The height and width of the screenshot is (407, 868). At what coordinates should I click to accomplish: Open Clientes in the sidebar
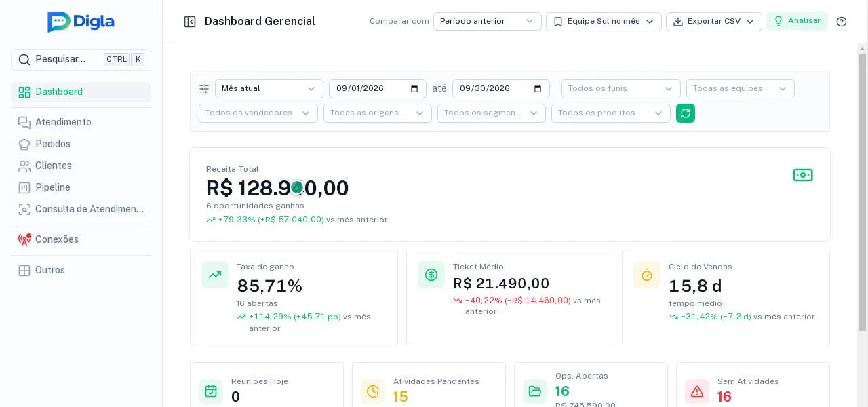pyautogui.click(x=81, y=166)
